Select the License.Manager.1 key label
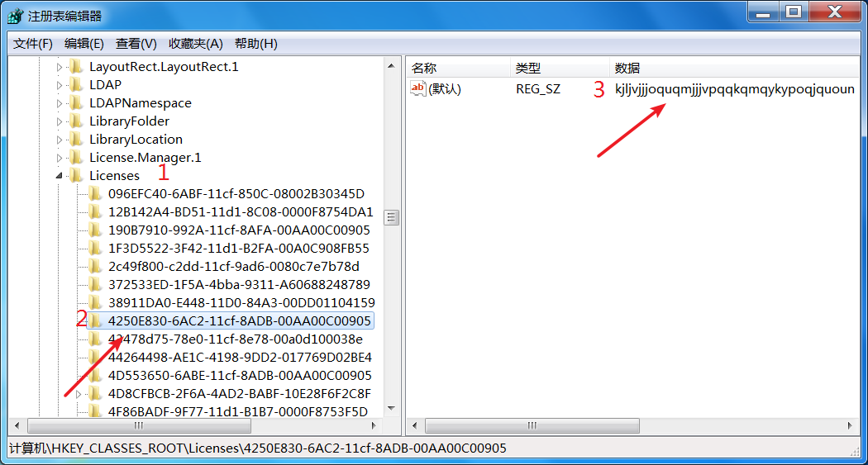Screen dimensions: 868x465 point(145,158)
